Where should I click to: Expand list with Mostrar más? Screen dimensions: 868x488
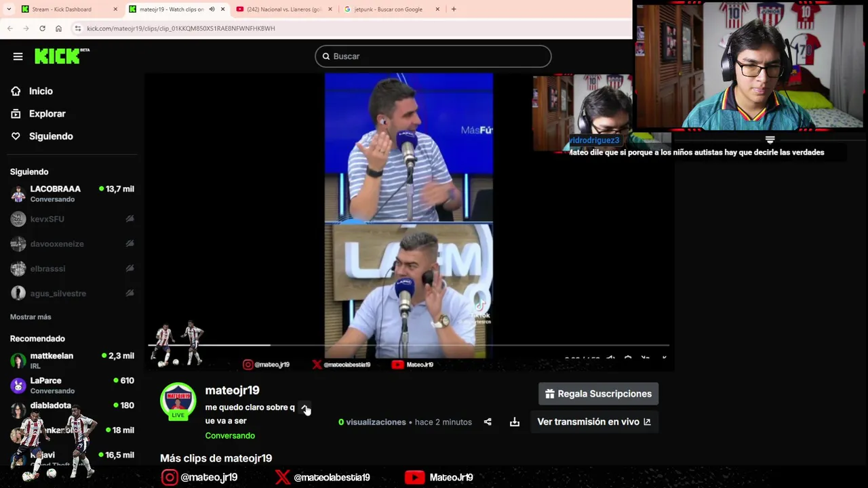click(x=31, y=317)
